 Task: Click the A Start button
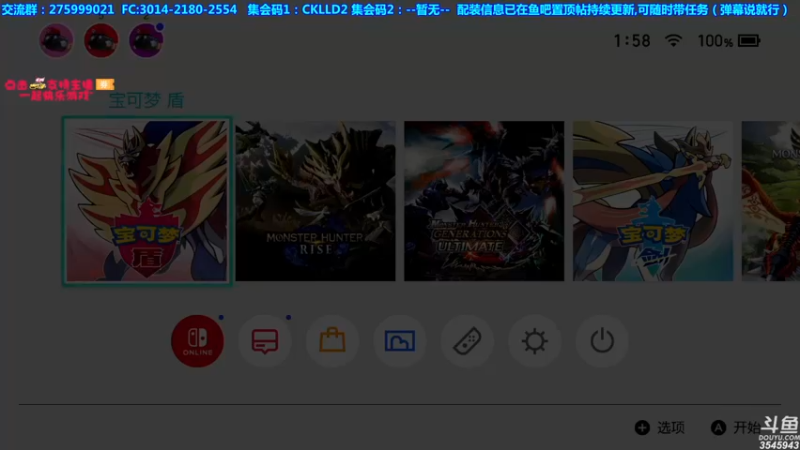click(x=735, y=428)
